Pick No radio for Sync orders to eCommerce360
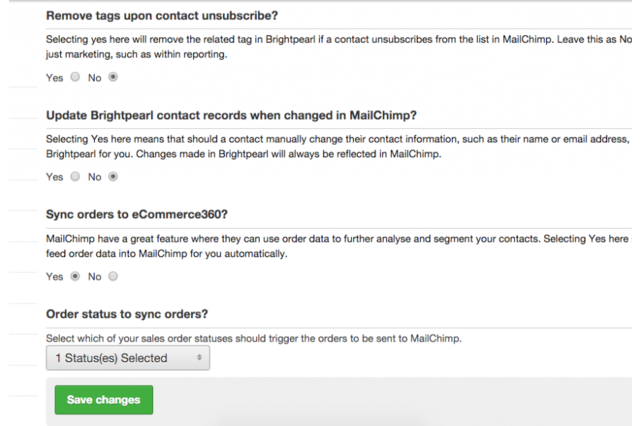Screen dimensions: 640x426 pos(112,277)
